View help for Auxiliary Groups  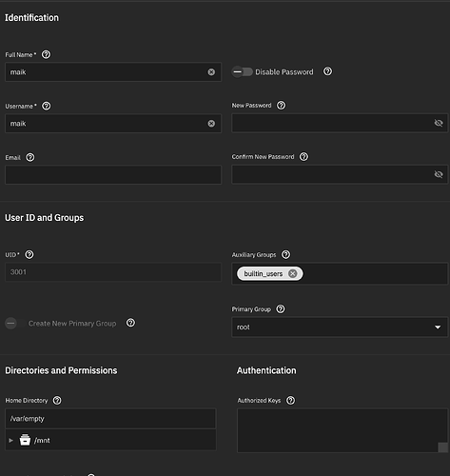point(285,254)
